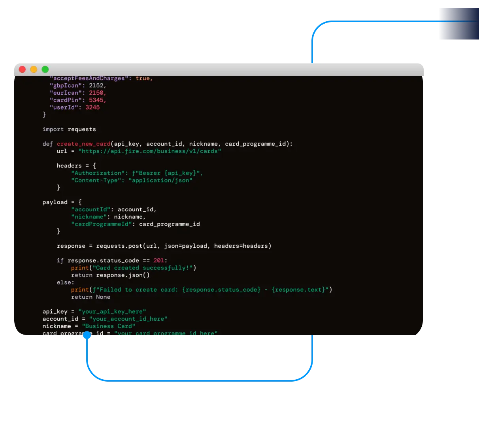The image size is (479, 448).
Task: Click the create_new_card function name
Action: click(83, 144)
